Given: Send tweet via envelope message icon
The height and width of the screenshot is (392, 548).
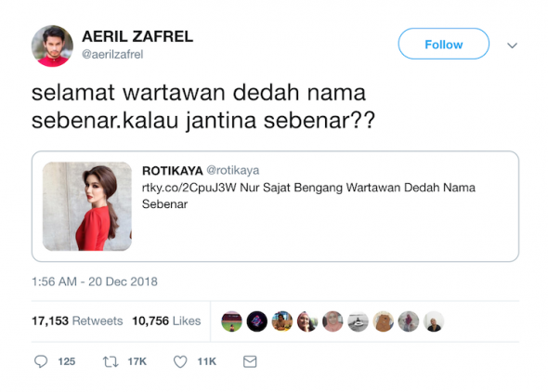Looking at the screenshot, I should tap(250, 361).
